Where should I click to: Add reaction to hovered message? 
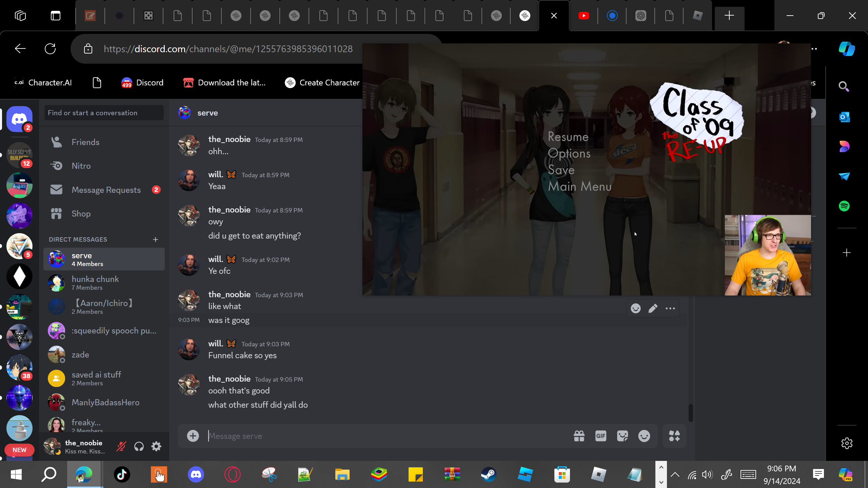coord(635,308)
